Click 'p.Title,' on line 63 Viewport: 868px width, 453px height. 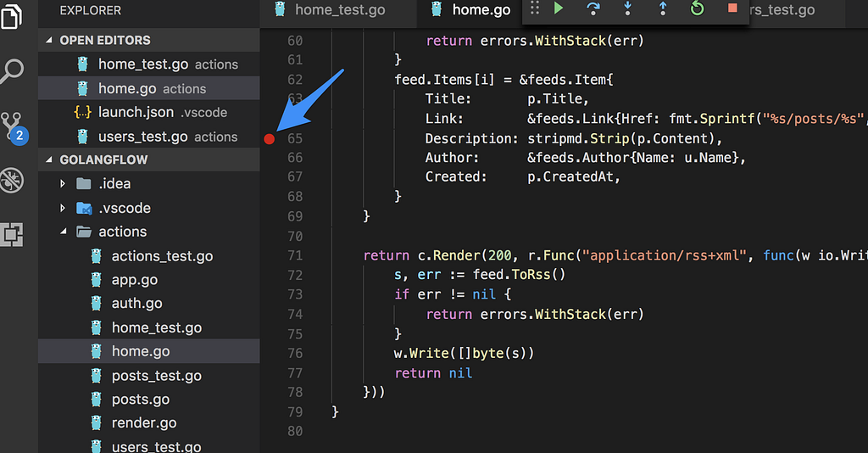[558, 99]
